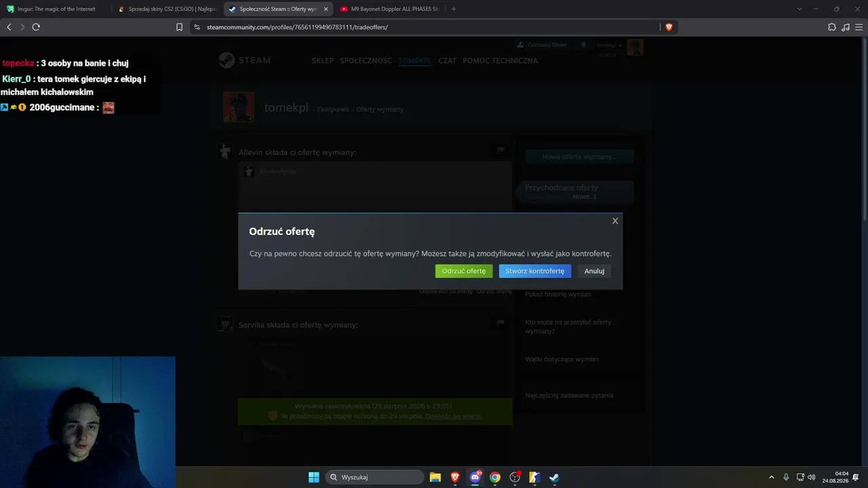Select the Społeczność Steam tab
868x488 pixels.
(x=278, y=9)
